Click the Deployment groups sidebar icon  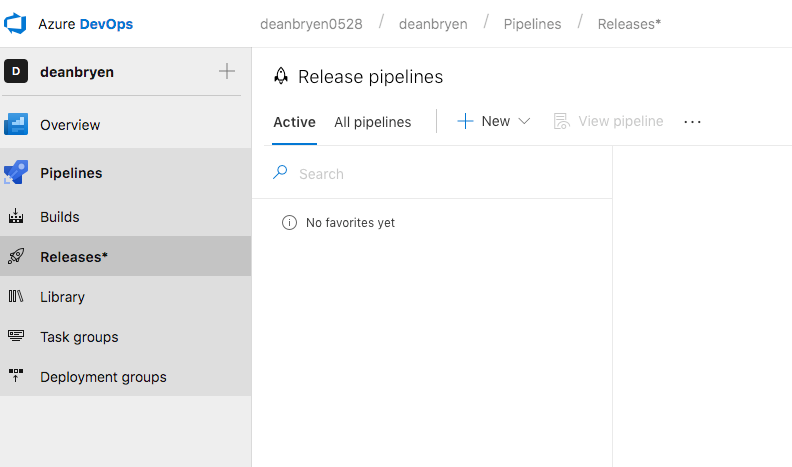point(16,377)
